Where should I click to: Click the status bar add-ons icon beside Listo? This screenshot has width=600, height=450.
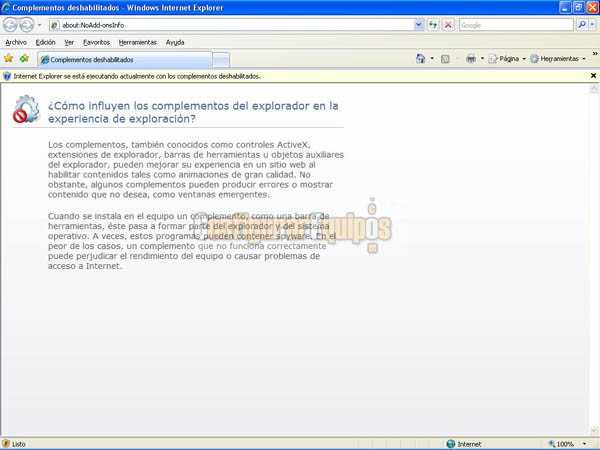6,444
